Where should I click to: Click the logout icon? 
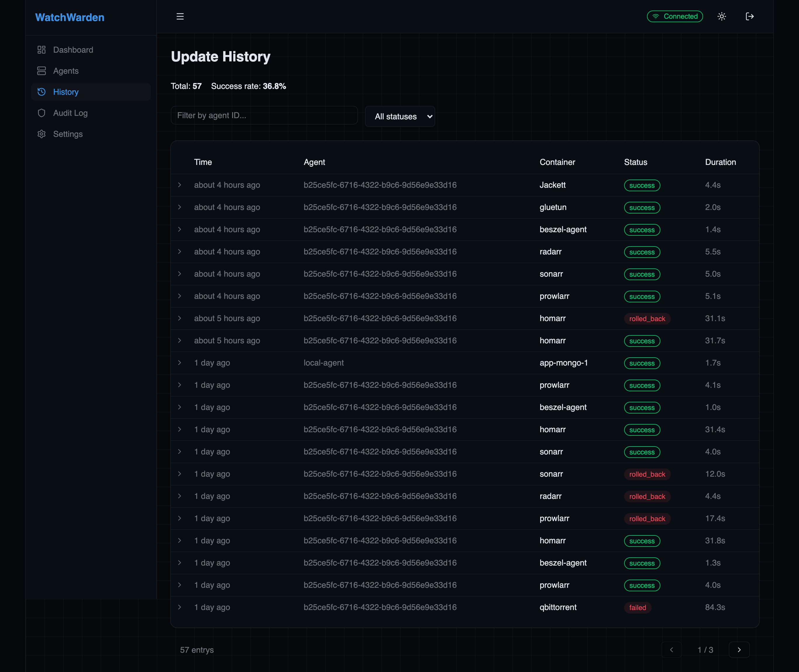[x=750, y=16]
